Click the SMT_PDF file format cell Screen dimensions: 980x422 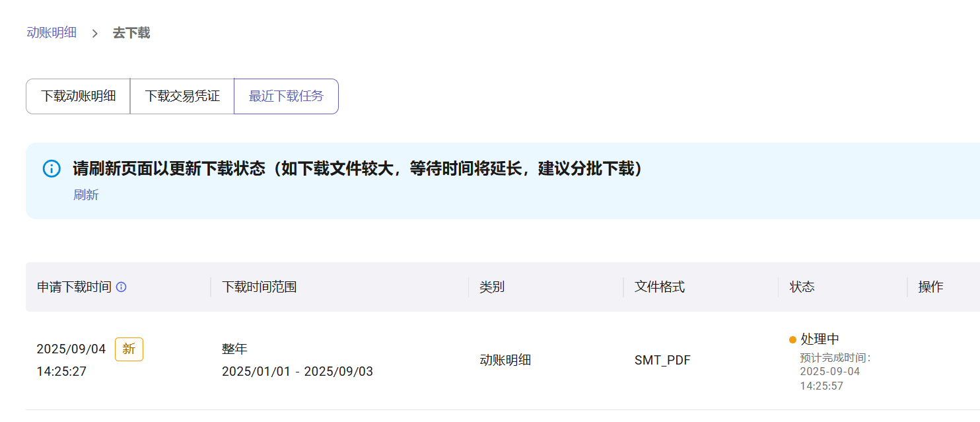(x=662, y=361)
